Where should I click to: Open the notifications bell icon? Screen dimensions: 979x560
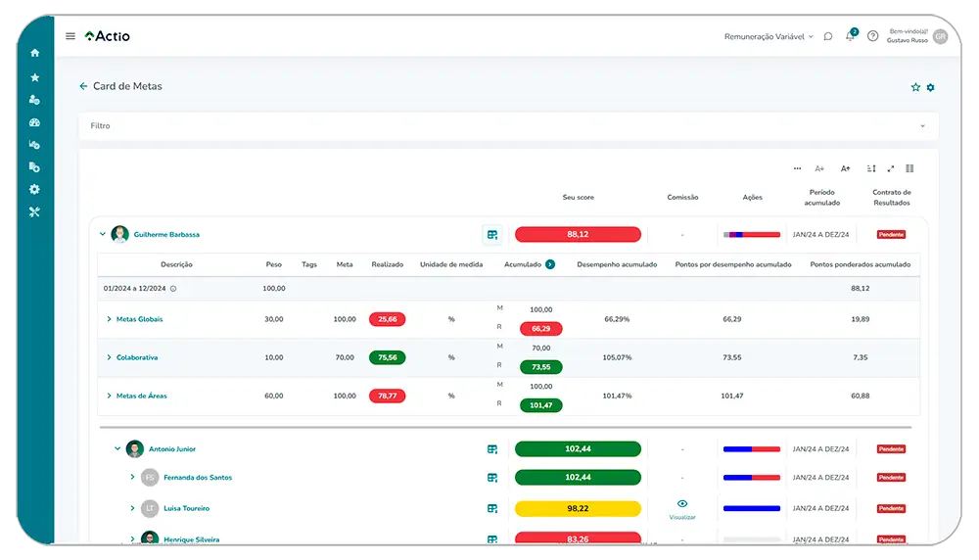(850, 36)
